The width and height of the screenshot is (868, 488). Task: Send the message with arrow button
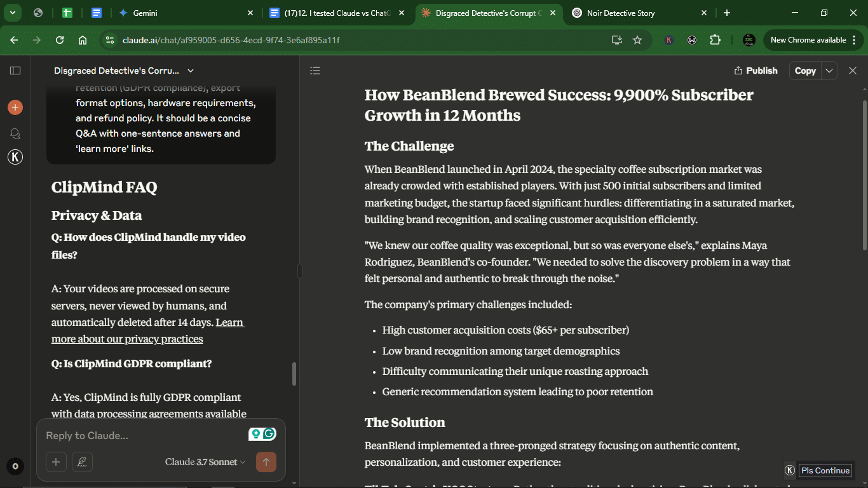click(266, 462)
